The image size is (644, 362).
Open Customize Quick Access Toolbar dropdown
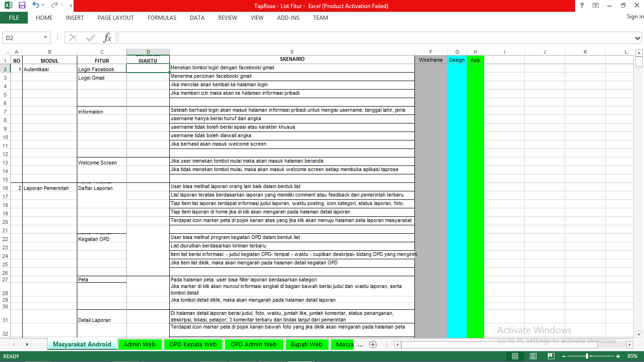[x=71, y=6]
